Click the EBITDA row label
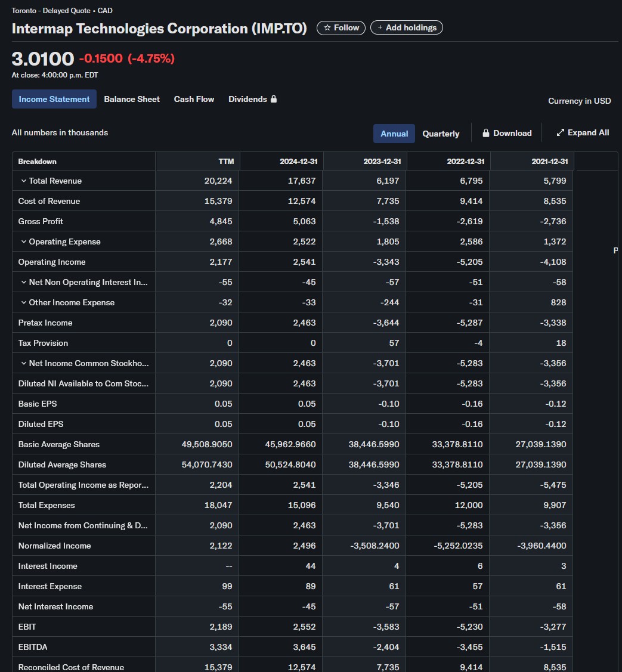This screenshot has height=672, width=622. pos(33,647)
